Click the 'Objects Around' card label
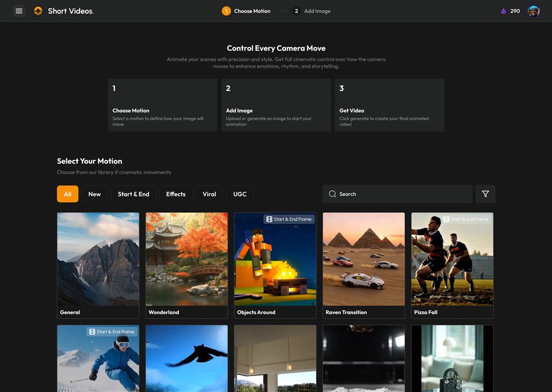The width and height of the screenshot is (552, 392). pos(256,312)
